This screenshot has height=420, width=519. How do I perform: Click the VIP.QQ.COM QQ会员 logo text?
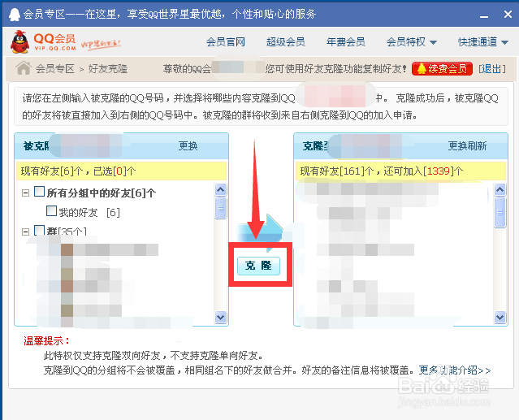(x=54, y=42)
